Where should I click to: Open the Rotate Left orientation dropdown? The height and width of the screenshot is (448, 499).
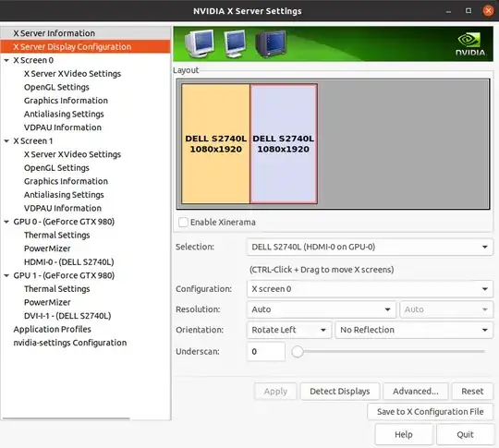[289, 330]
